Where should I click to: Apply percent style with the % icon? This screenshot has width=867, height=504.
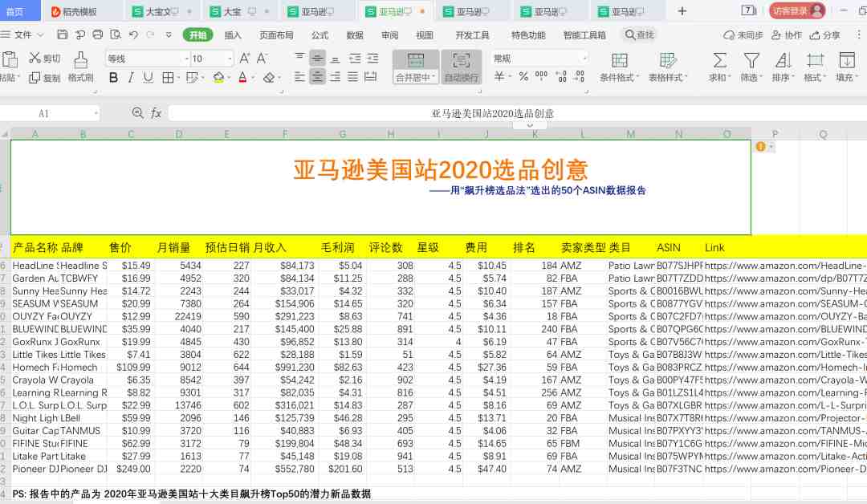coord(523,77)
